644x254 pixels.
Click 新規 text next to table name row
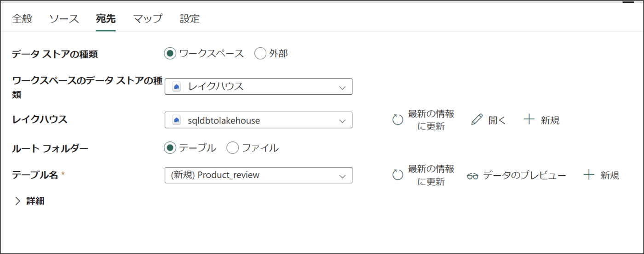[x=610, y=175]
